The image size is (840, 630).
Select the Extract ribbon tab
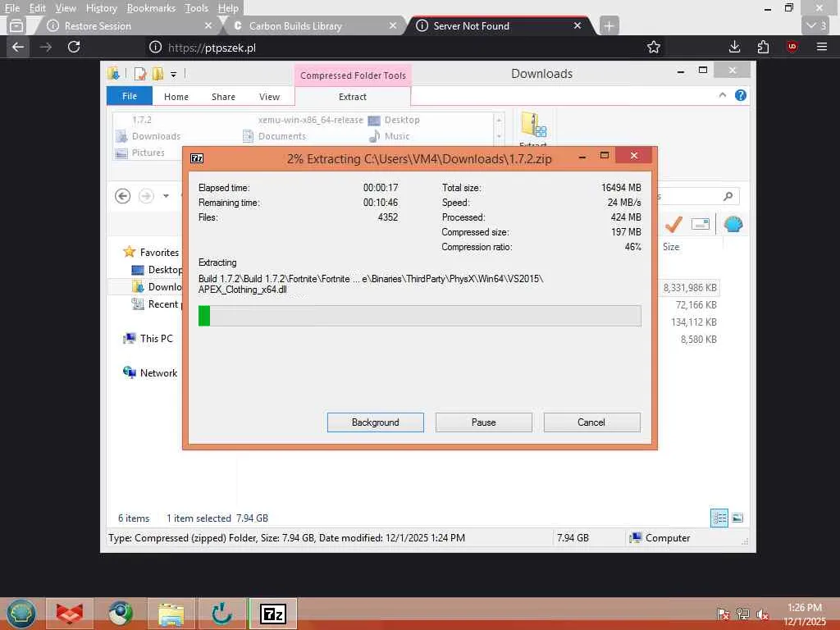point(353,97)
